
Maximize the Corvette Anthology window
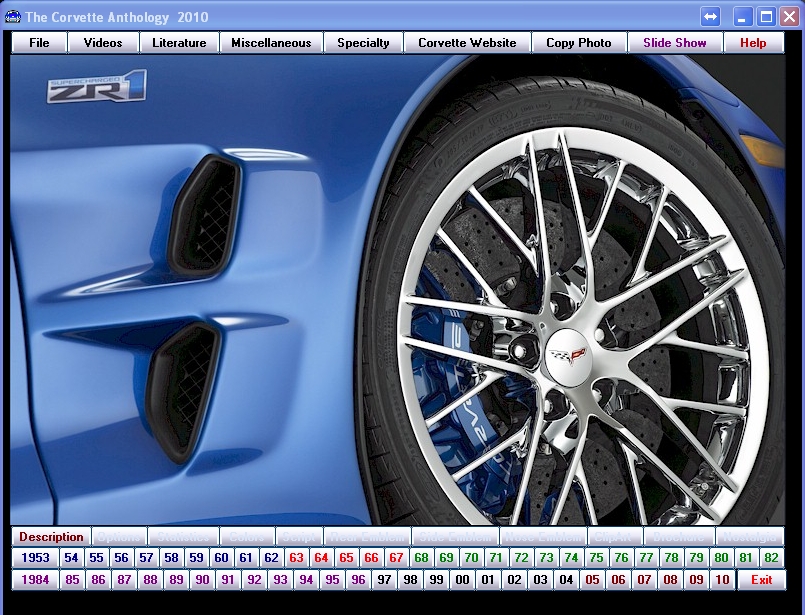point(766,17)
